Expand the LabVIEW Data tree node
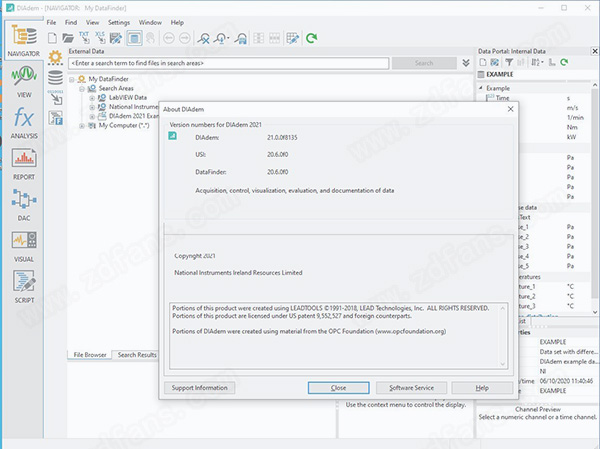600x449 pixels. coord(92,97)
